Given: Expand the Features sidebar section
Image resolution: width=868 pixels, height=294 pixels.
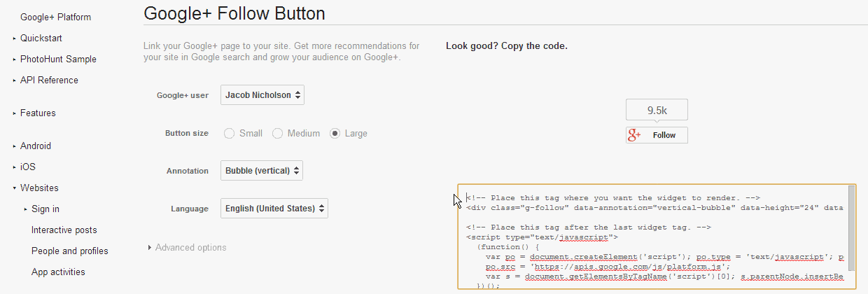Looking at the screenshot, I should coord(38,113).
